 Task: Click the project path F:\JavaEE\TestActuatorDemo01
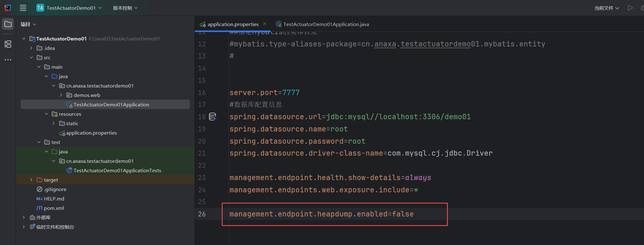pyautogui.click(x=124, y=39)
